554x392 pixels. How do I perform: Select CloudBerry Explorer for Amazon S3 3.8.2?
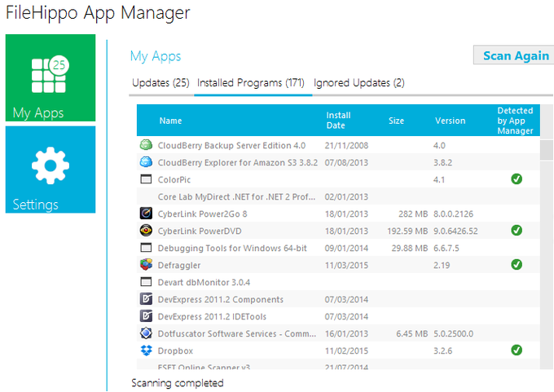click(x=237, y=163)
